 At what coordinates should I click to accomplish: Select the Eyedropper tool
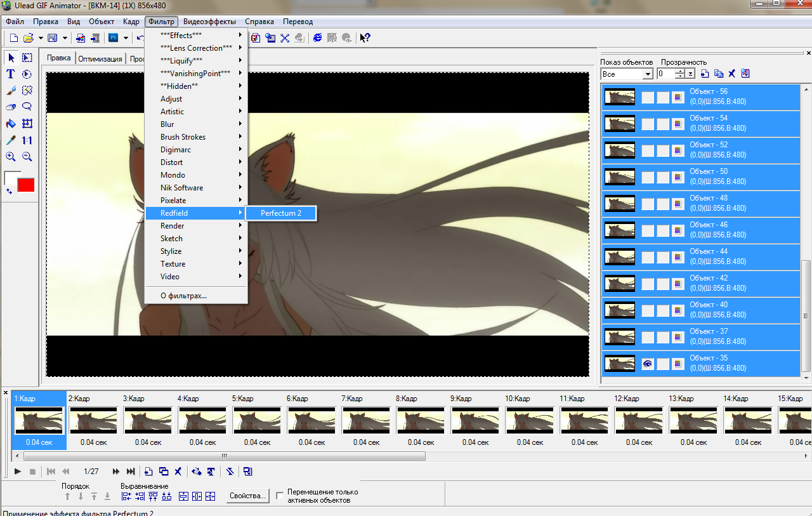(x=11, y=140)
